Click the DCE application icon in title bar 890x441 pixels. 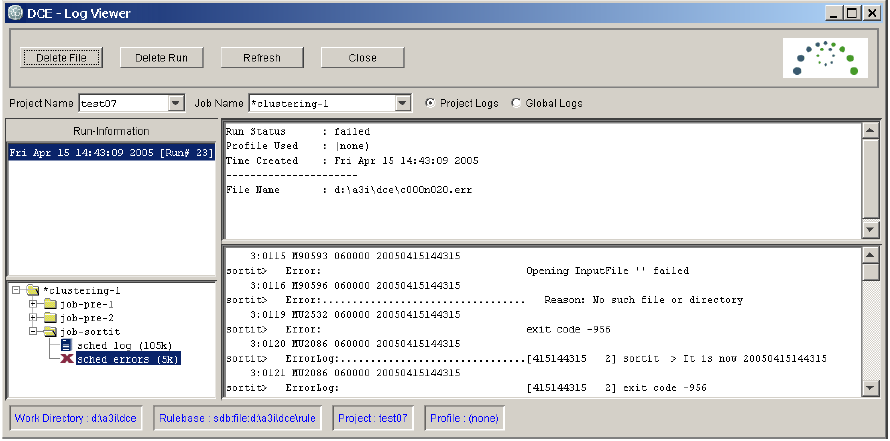tap(14, 13)
